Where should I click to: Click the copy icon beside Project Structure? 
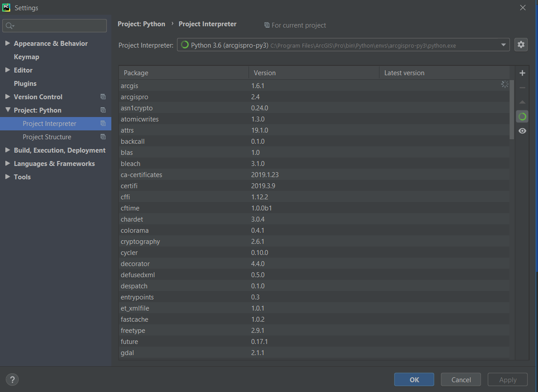click(x=103, y=137)
